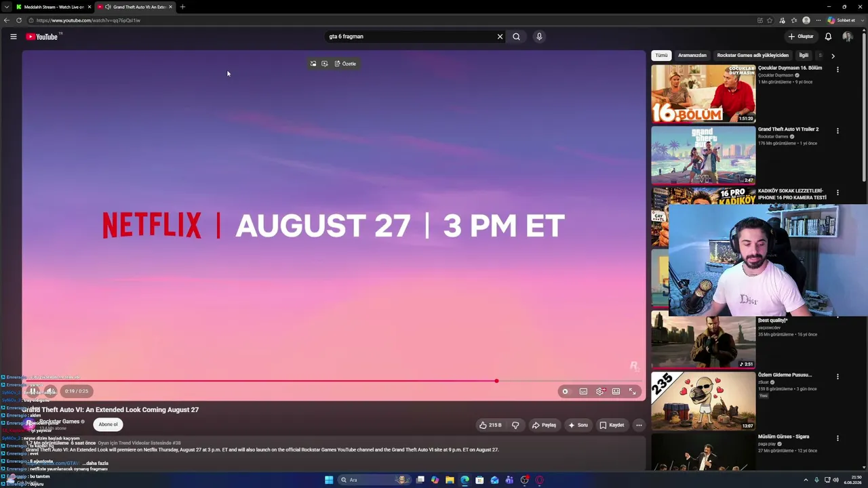Switch the player to theater mode
This screenshot has height=488, width=868.
[x=616, y=391]
